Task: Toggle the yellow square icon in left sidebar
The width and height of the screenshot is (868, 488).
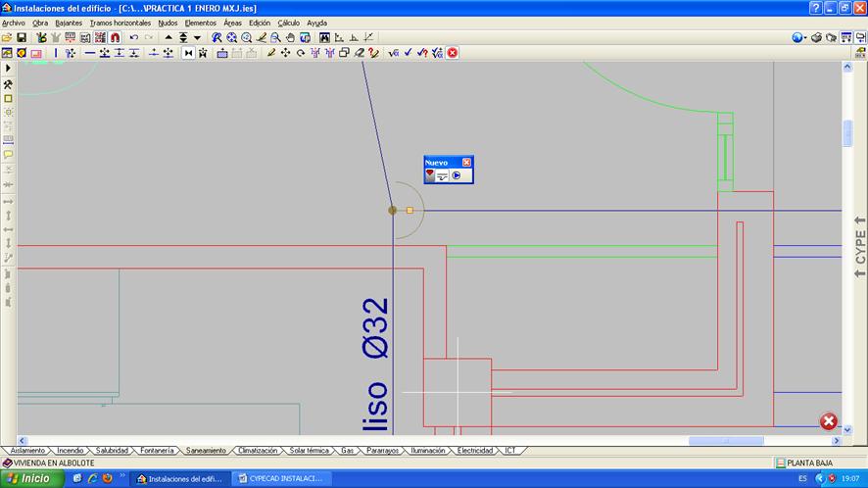Action: pos(8,99)
